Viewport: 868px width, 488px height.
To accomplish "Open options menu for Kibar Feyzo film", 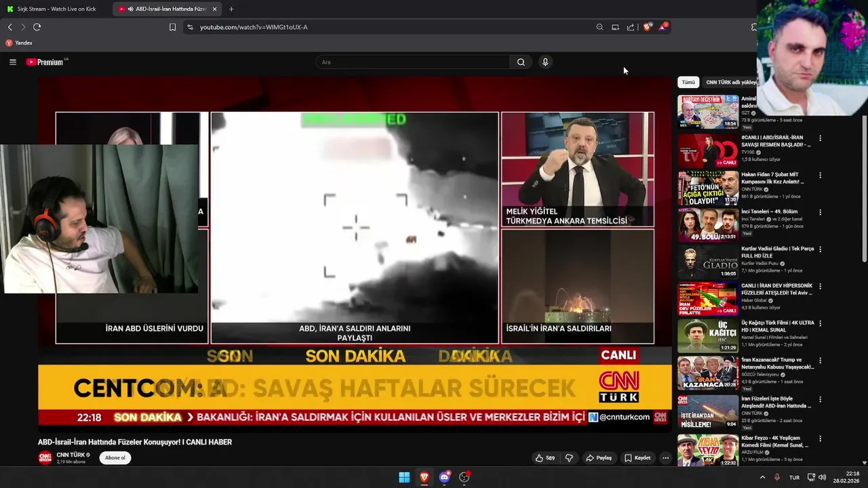I will tap(820, 438).
